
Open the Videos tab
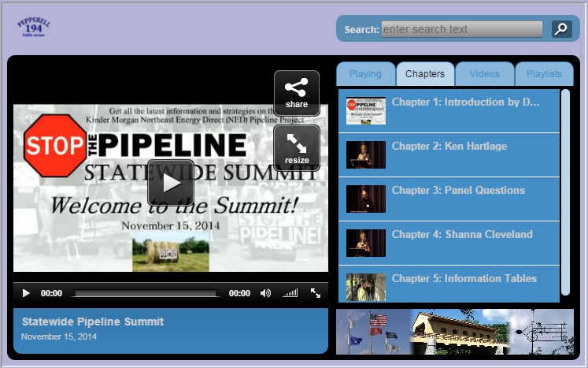(485, 74)
